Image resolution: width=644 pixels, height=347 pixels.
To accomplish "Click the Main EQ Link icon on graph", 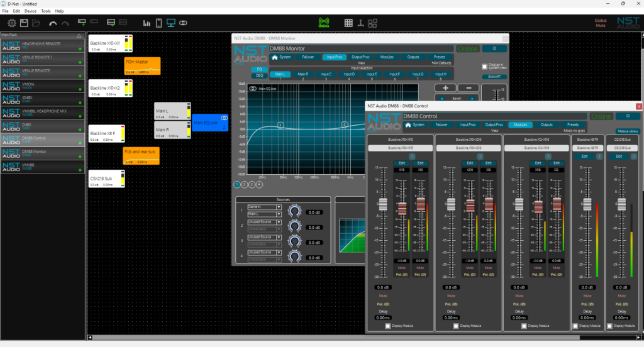I will [253, 89].
